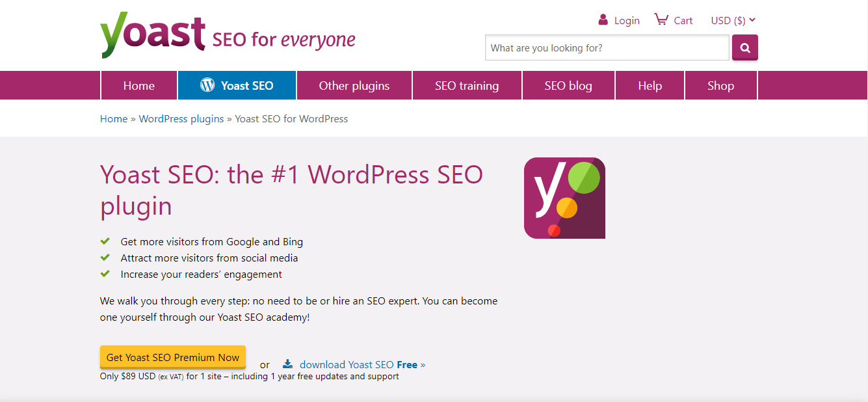
Task: Open the Other plugins menu item
Action: 354,85
